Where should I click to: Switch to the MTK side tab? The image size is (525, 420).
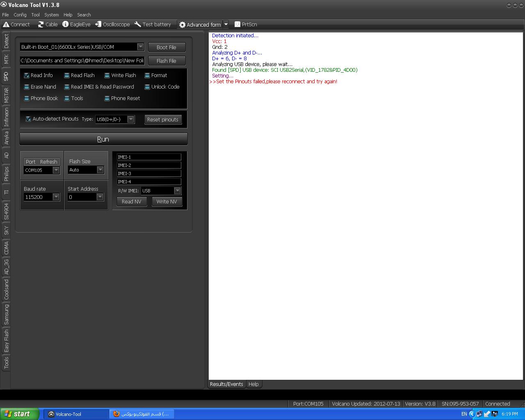[x=6, y=59]
